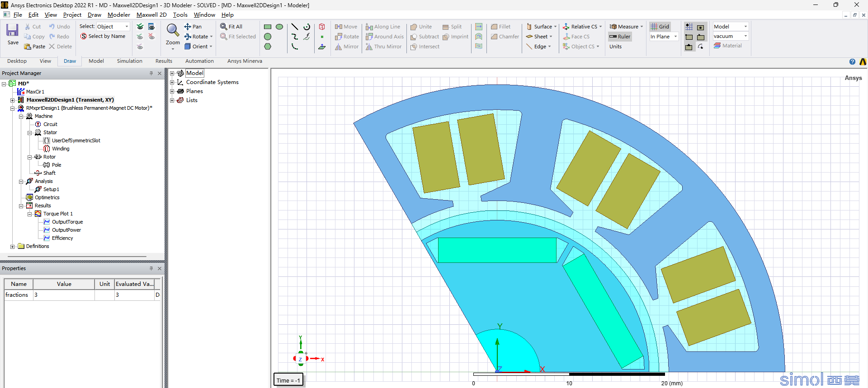Expand the Definitions folder
This screenshot has width=868, height=388.
click(13, 246)
